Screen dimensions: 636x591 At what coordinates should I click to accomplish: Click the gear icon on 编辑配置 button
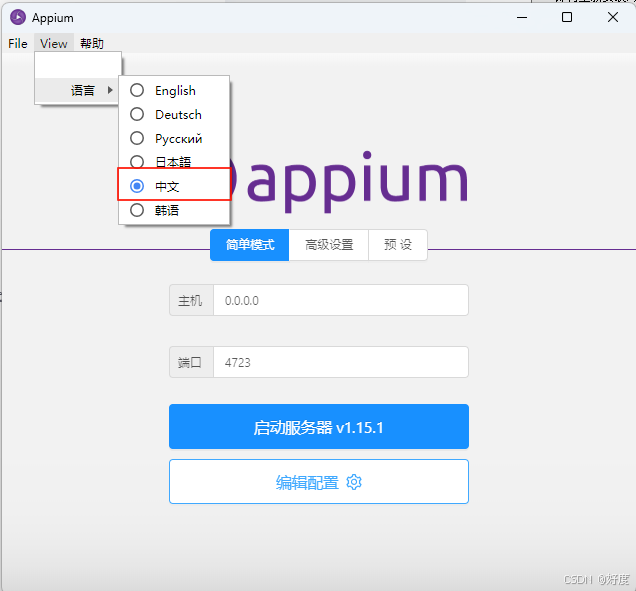click(354, 482)
